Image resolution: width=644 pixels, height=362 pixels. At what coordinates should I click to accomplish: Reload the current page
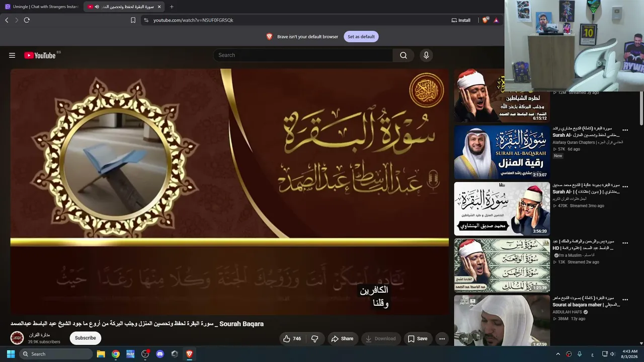pos(27,20)
